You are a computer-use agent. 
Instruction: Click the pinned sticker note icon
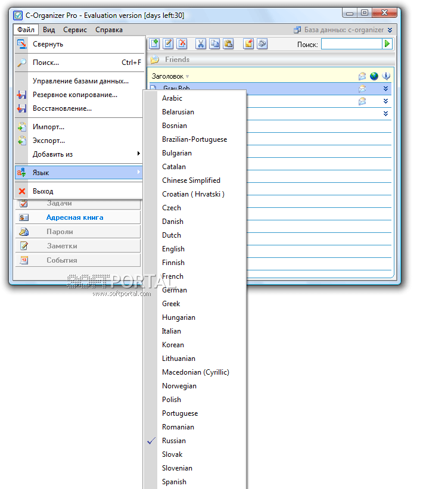(248, 44)
